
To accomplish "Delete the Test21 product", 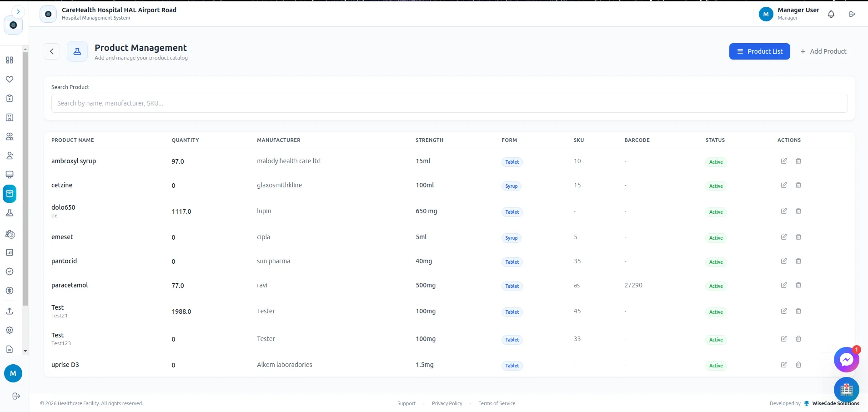I will point(798,311).
